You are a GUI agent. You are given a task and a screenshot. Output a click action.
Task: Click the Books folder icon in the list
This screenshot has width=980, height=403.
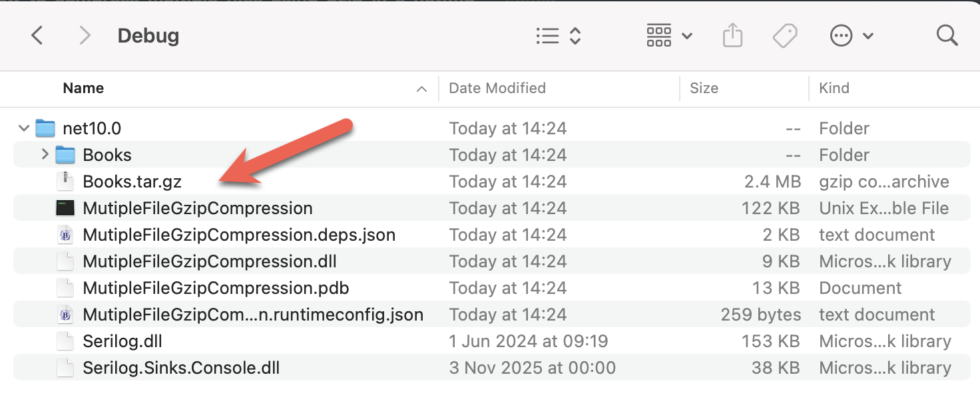tap(65, 154)
